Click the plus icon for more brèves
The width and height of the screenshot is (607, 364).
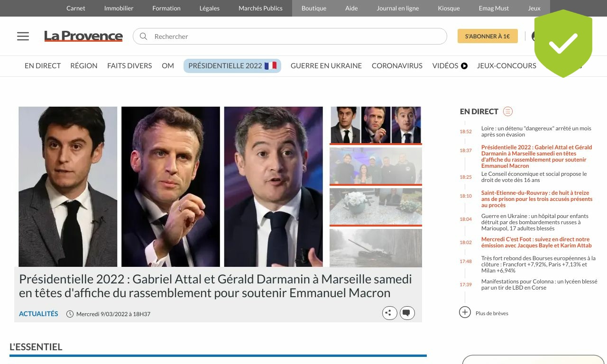tap(465, 312)
